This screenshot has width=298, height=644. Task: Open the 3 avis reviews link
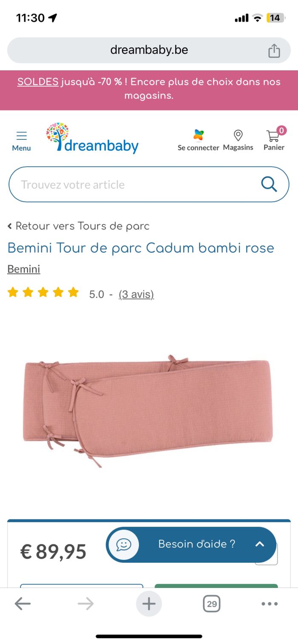[x=136, y=294]
